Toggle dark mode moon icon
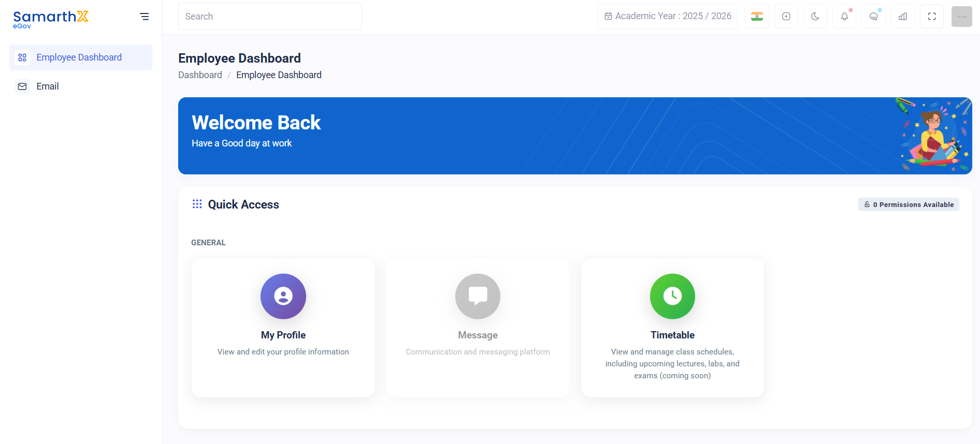The width and height of the screenshot is (980, 444). [x=815, y=17]
